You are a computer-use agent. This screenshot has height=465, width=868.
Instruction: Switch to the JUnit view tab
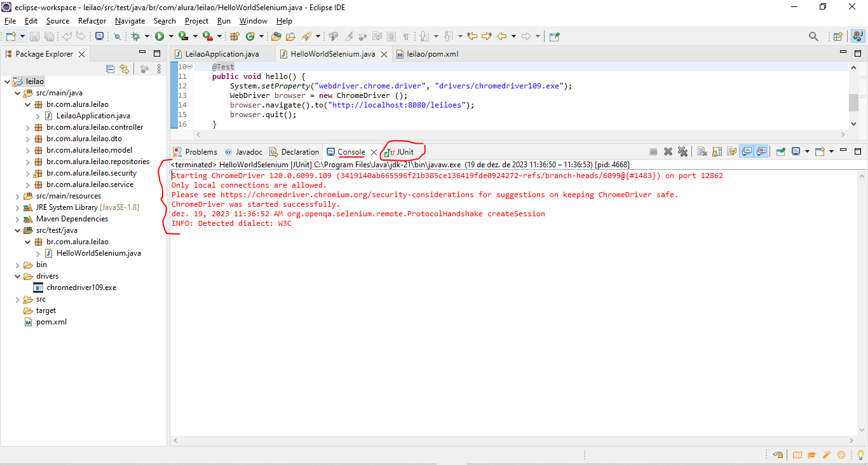(400, 151)
